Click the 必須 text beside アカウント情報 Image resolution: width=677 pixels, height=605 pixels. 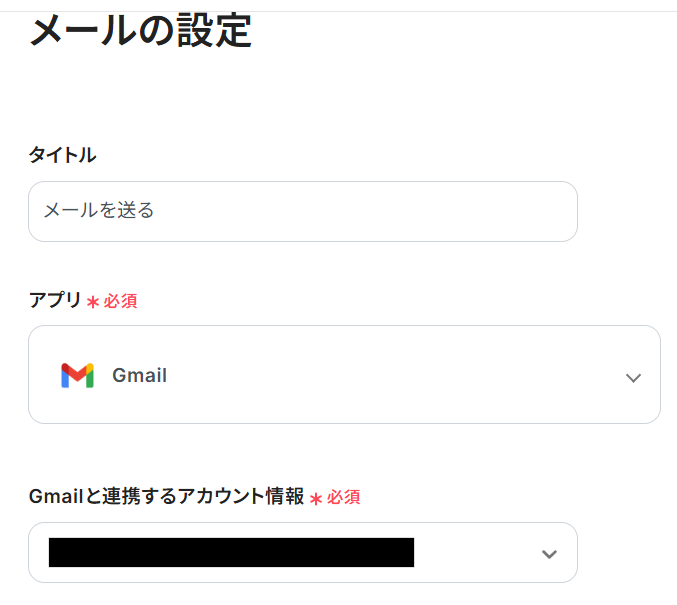[x=344, y=497]
